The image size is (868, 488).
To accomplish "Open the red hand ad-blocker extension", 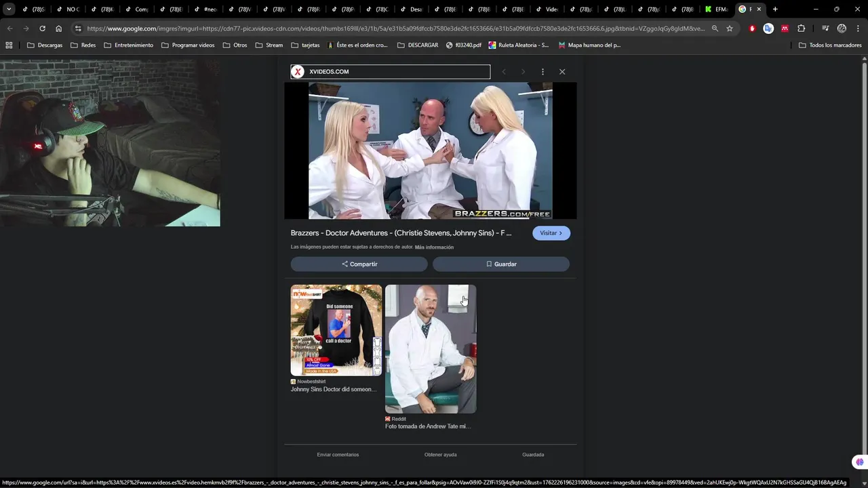I will 752,28.
